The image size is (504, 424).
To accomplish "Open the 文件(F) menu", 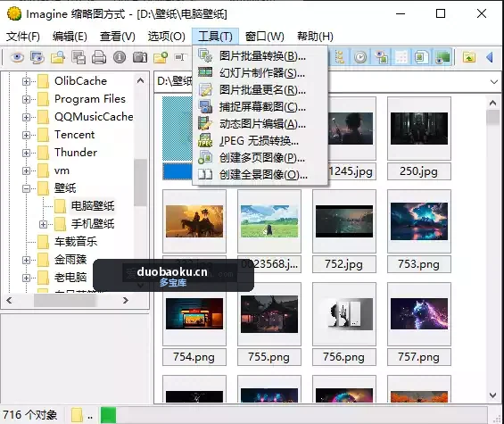I will click(x=23, y=37).
